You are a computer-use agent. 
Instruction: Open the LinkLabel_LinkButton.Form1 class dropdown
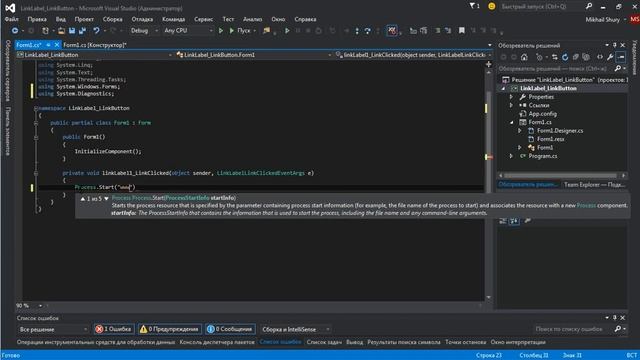(253, 55)
